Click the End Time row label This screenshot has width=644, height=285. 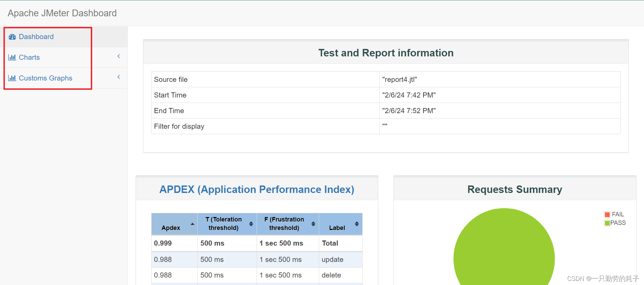[x=169, y=111]
